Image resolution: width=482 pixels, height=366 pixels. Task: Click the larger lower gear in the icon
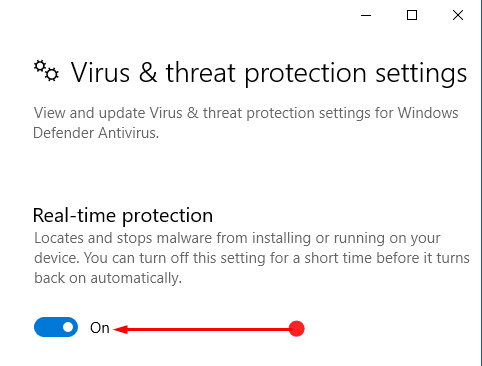coord(51,74)
